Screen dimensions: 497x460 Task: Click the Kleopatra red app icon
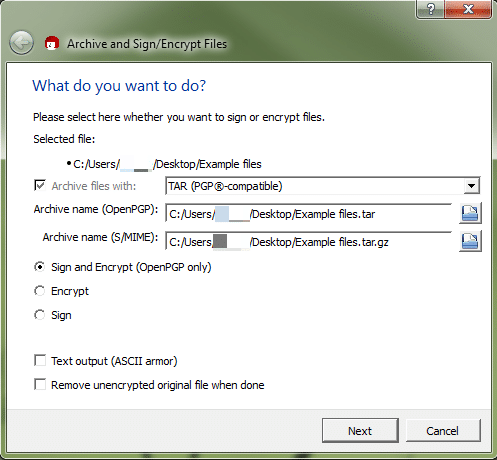tap(52, 43)
